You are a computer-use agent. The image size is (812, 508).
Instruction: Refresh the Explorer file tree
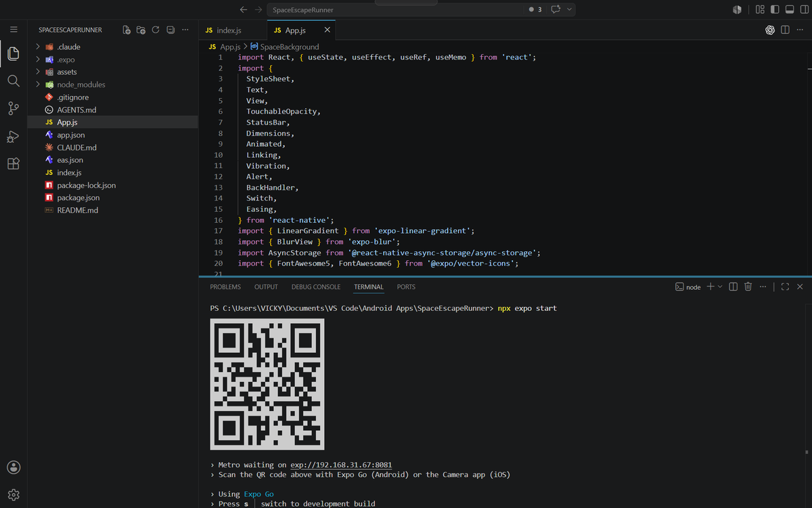pos(156,30)
